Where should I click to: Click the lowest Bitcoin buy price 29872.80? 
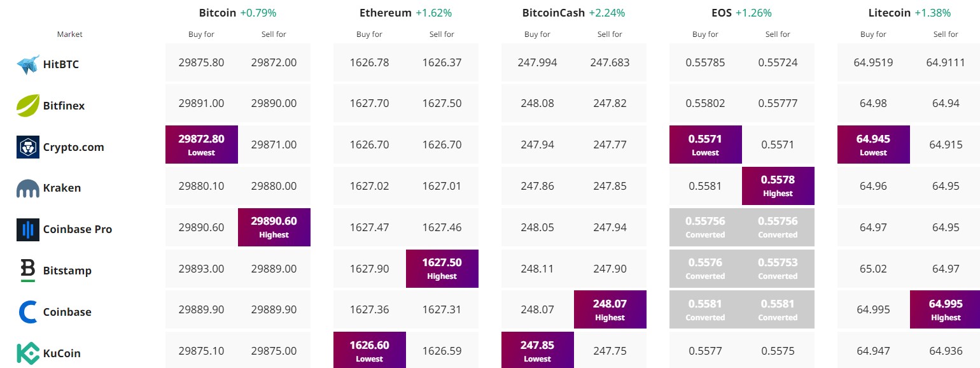(x=202, y=145)
